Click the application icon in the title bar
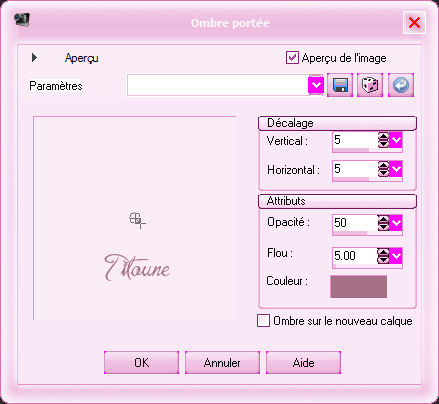Image resolution: width=439 pixels, height=404 pixels. tap(22, 20)
